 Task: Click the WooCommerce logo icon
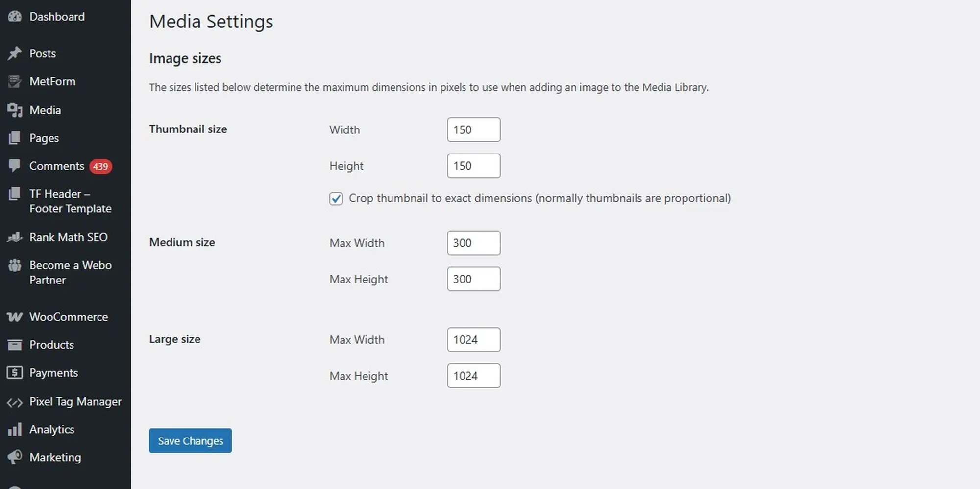15,317
